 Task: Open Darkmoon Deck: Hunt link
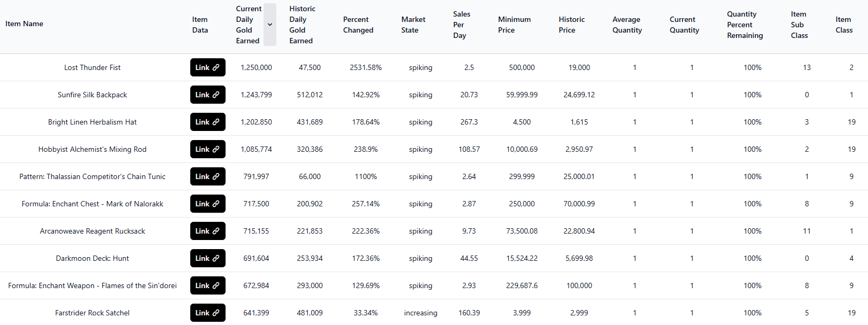click(x=207, y=258)
